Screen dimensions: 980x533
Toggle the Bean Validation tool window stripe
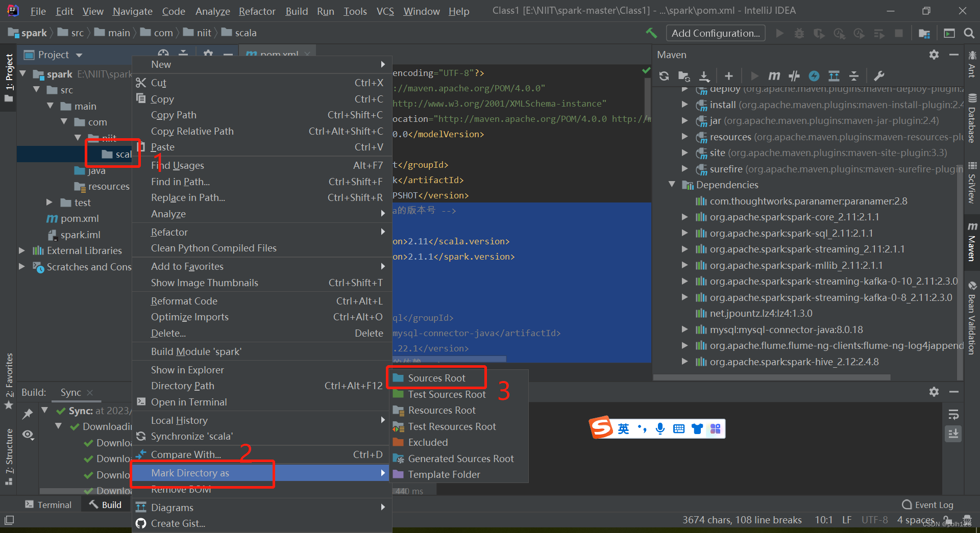click(x=972, y=317)
